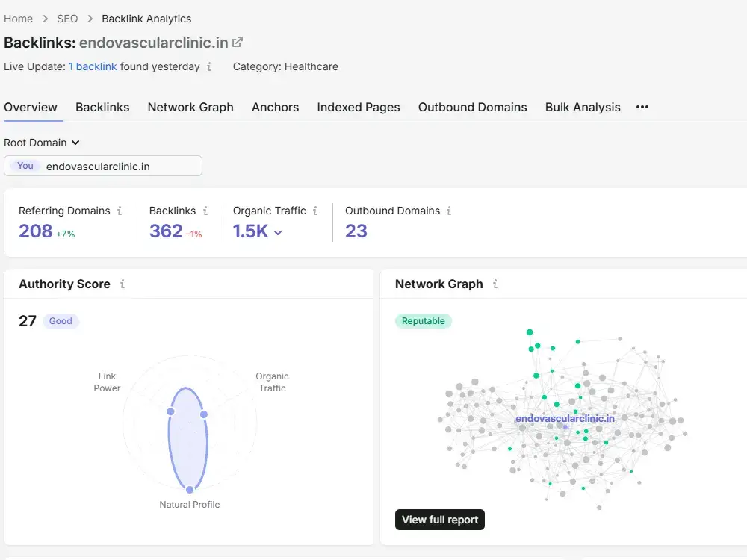The width and height of the screenshot is (747, 560).
Task: Click the -1% backlinks change
Action: [x=194, y=234]
